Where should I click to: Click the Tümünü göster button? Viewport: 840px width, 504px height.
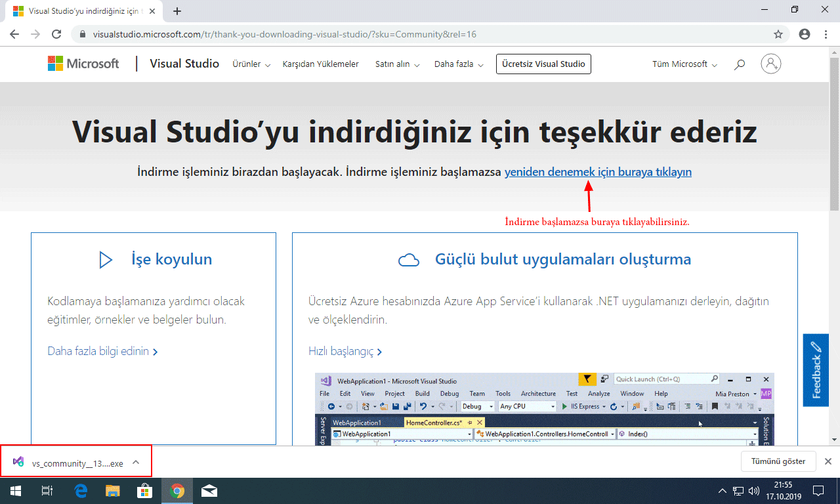point(778,461)
